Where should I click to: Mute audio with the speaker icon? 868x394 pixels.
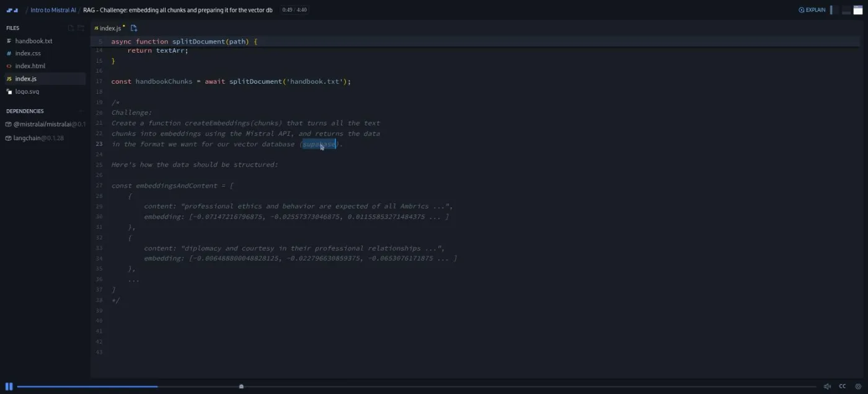pyautogui.click(x=826, y=386)
